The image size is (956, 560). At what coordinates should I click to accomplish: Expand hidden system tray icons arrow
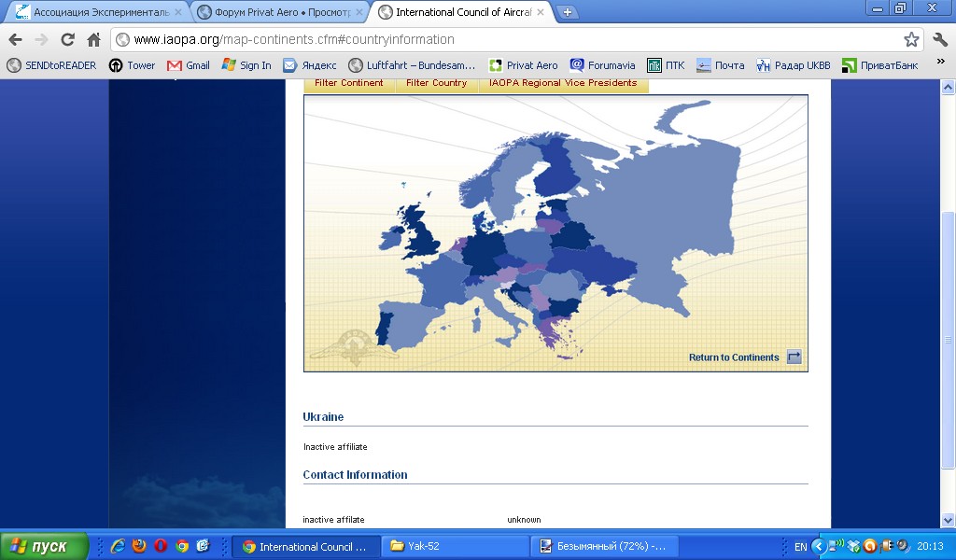(818, 546)
